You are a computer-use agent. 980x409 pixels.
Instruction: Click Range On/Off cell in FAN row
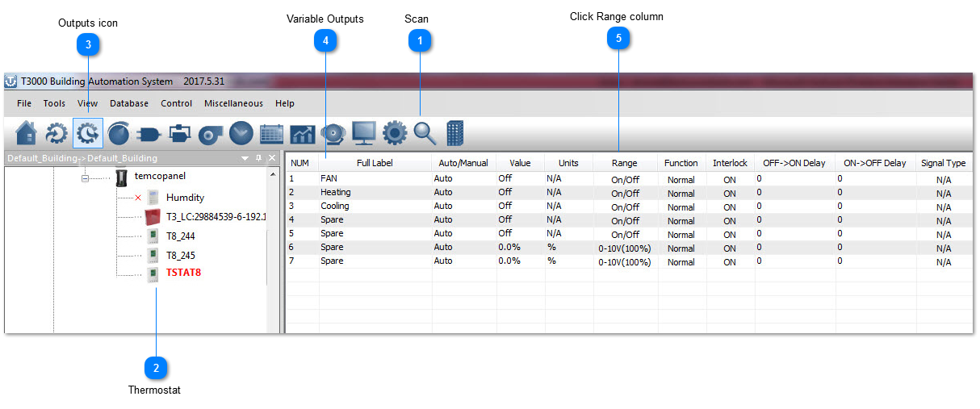pos(625,180)
